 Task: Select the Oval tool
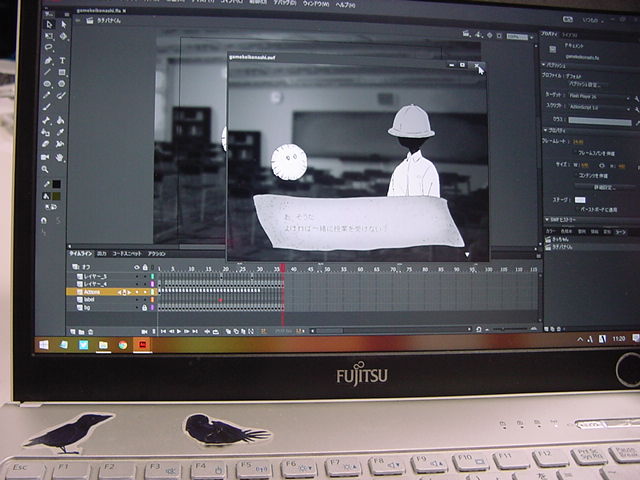[x=47, y=84]
